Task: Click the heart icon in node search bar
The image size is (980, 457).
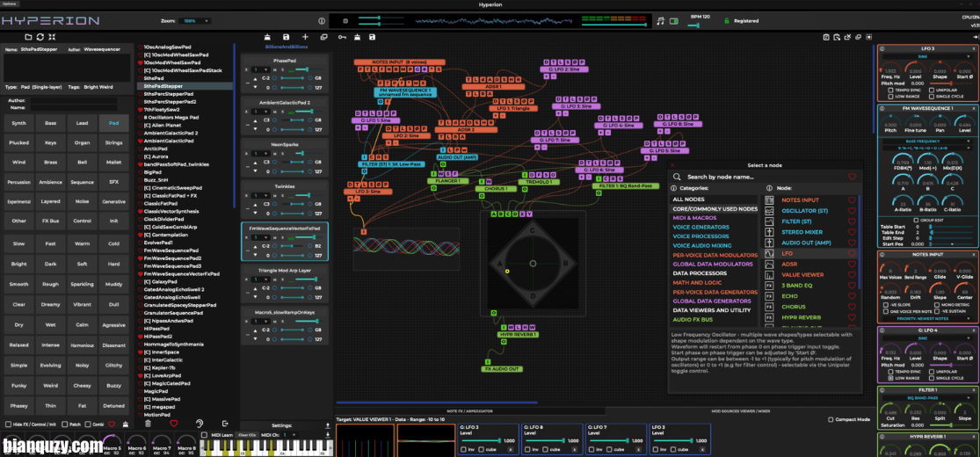Action: pos(852,177)
